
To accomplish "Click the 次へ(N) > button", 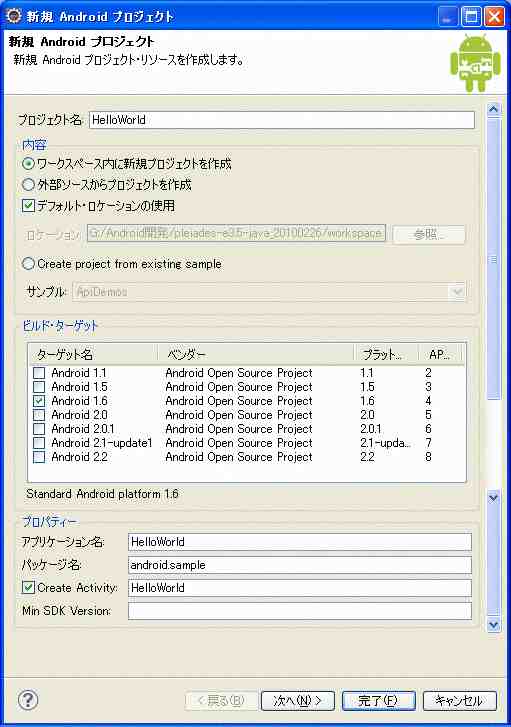I will click(x=298, y=701).
